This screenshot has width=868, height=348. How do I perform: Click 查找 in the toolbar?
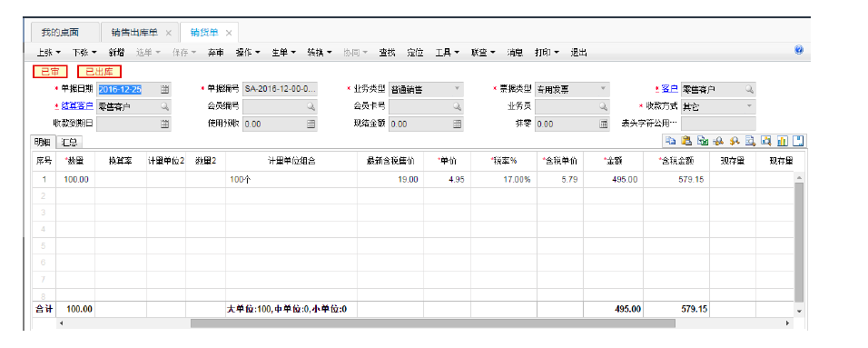[x=387, y=53]
